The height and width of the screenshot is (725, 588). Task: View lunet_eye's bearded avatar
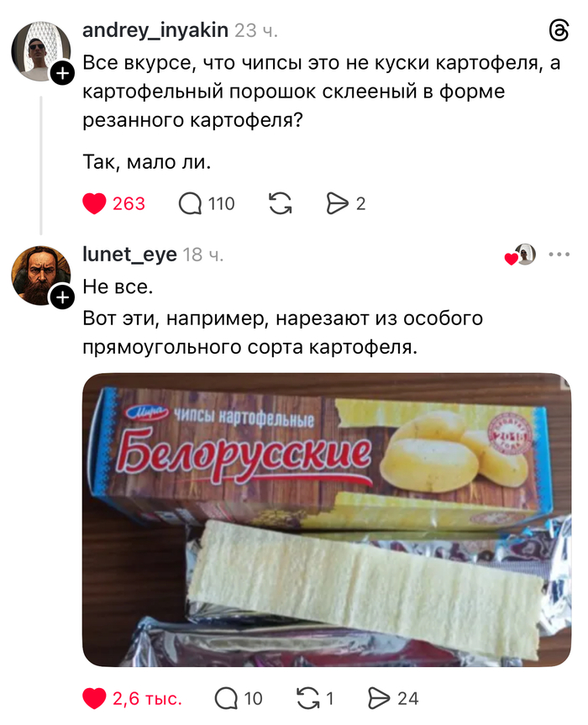(40, 275)
